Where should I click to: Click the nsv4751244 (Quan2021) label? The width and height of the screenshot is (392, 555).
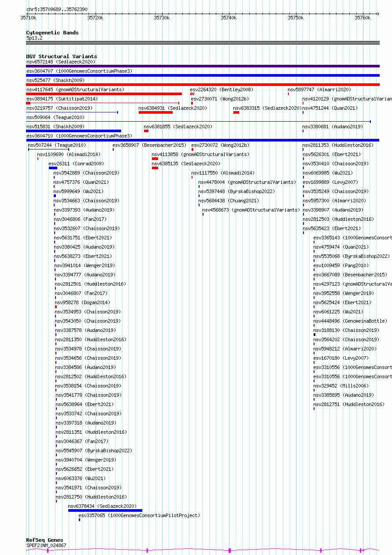pyautogui.click(x=330, y=108)
